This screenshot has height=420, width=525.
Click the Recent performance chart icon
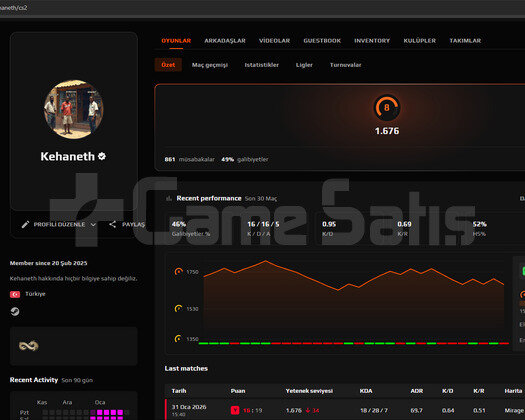click(169, 198)
